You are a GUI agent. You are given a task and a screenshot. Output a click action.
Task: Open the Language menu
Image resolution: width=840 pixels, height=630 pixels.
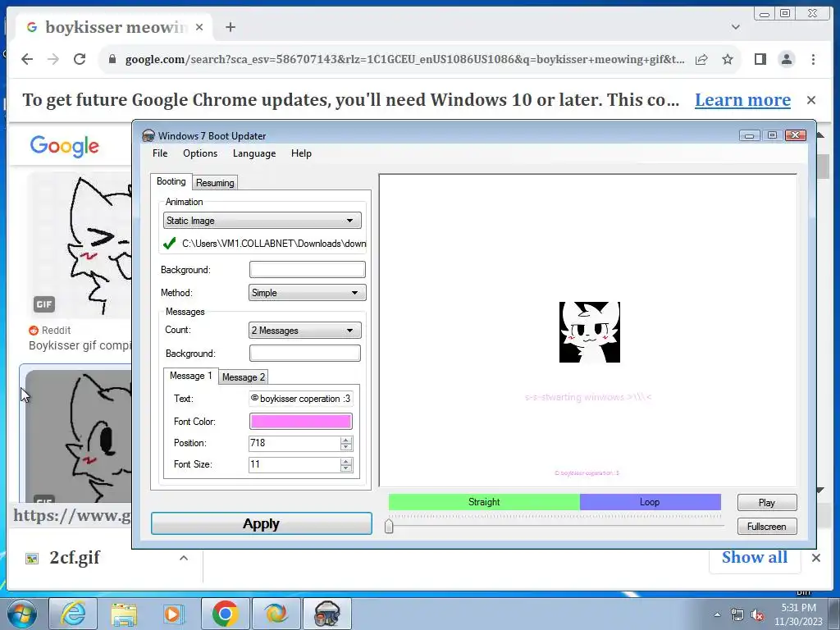coord(254,153)
